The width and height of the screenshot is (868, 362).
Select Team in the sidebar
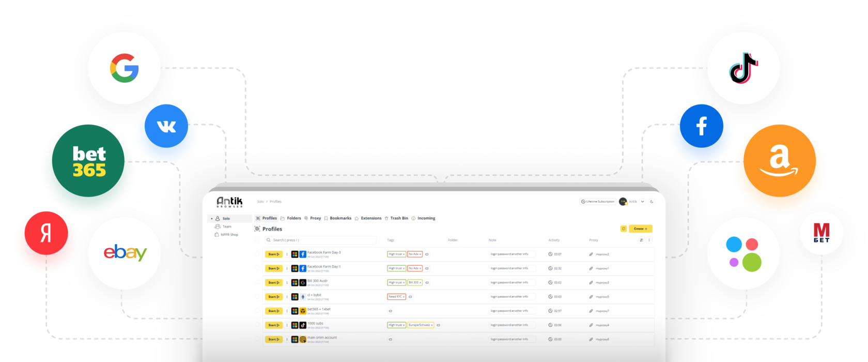[x=223, y=227]
